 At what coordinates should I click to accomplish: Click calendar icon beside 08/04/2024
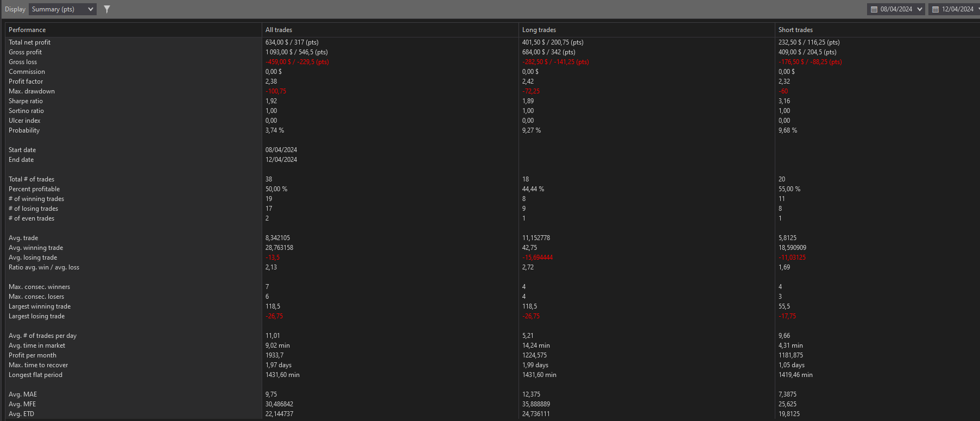point(874,9)
